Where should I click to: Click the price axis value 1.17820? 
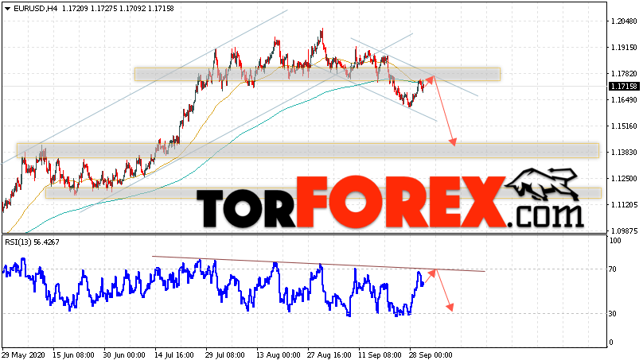click(x=624, y=74)
